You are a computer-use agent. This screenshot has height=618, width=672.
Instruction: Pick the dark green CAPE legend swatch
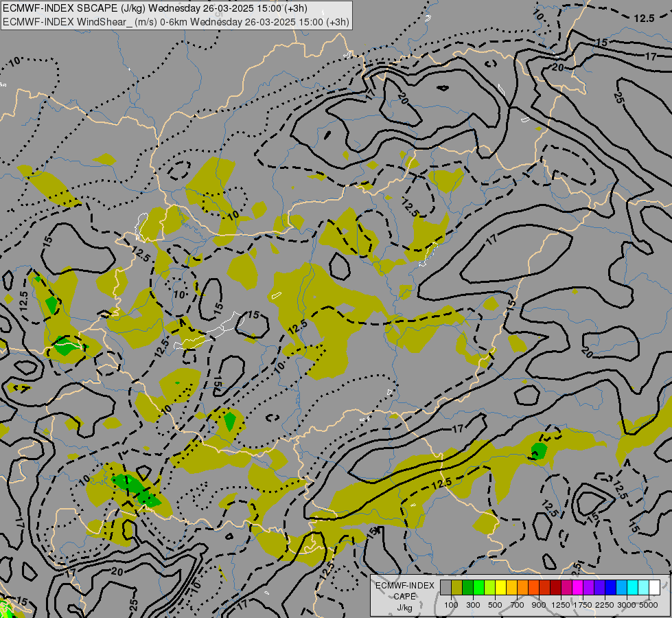tap(467, 587)
